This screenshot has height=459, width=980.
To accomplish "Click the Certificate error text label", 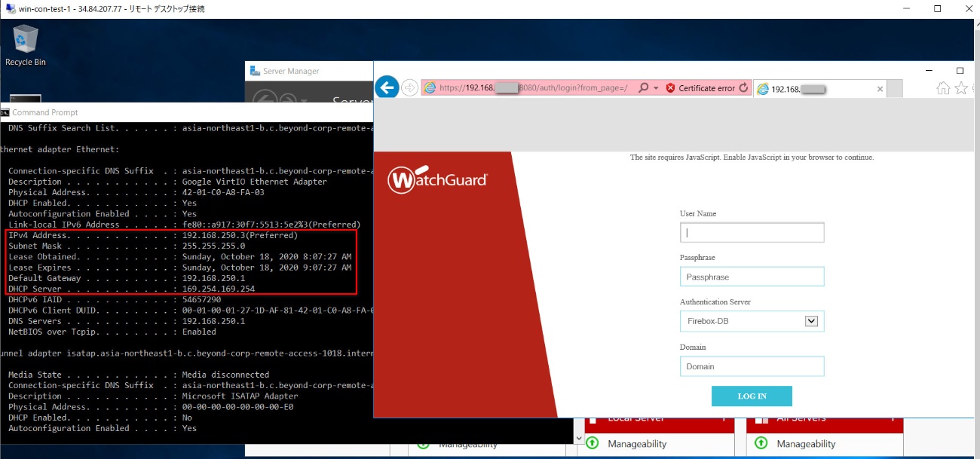I will [x=706, y=88].
